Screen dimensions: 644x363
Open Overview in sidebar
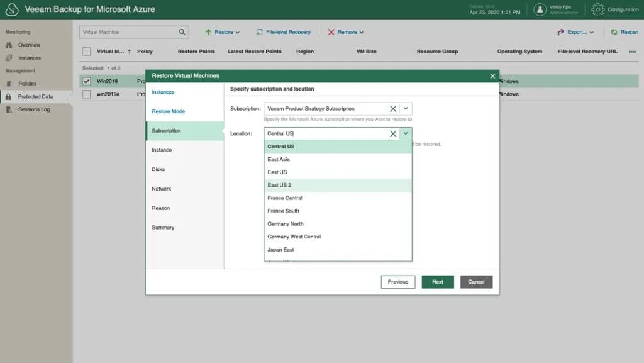pos(29,45)
